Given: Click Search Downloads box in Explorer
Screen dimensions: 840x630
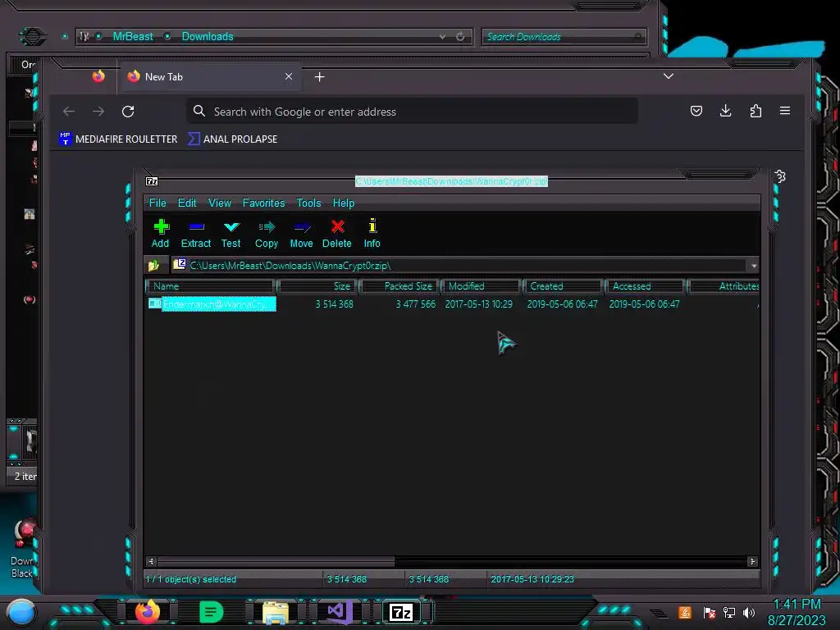Looking at the screenshot, I should (564, 37).
